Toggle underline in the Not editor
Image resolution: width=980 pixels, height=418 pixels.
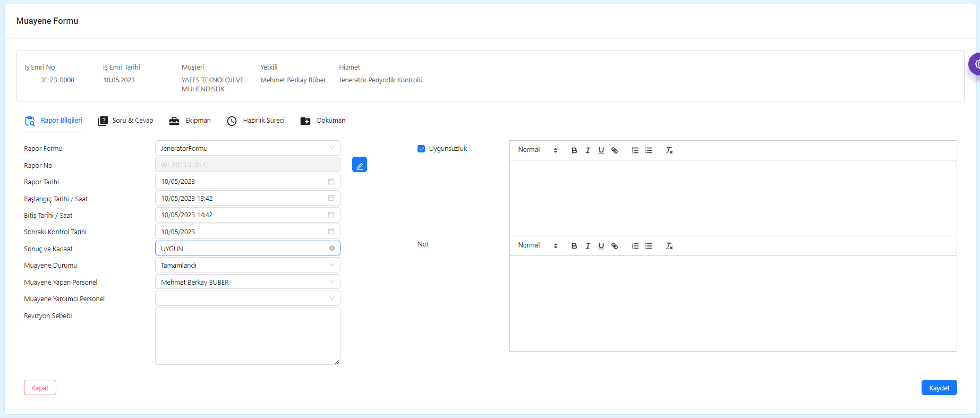[601, 246]
